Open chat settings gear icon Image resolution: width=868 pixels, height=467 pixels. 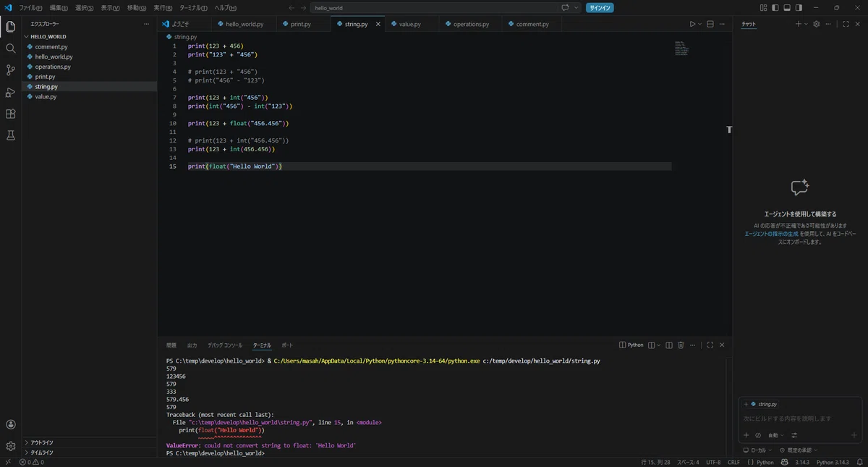(817, 24)
